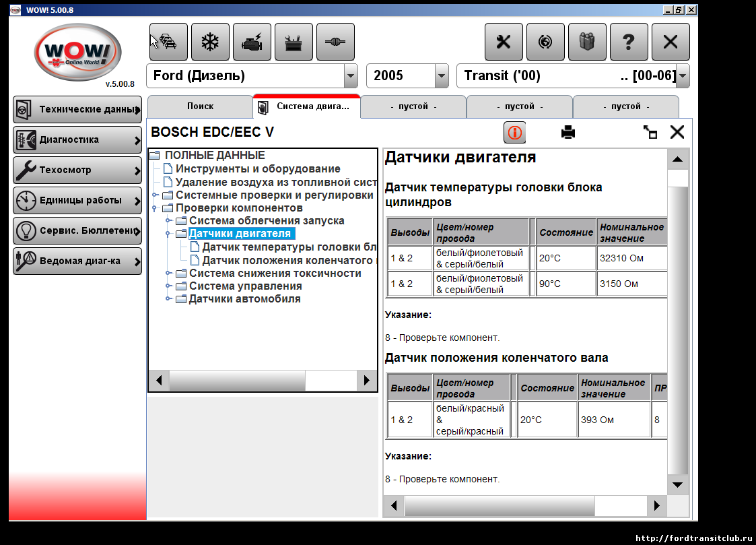Click the 90°C state cell

click(x=566, y=284)
